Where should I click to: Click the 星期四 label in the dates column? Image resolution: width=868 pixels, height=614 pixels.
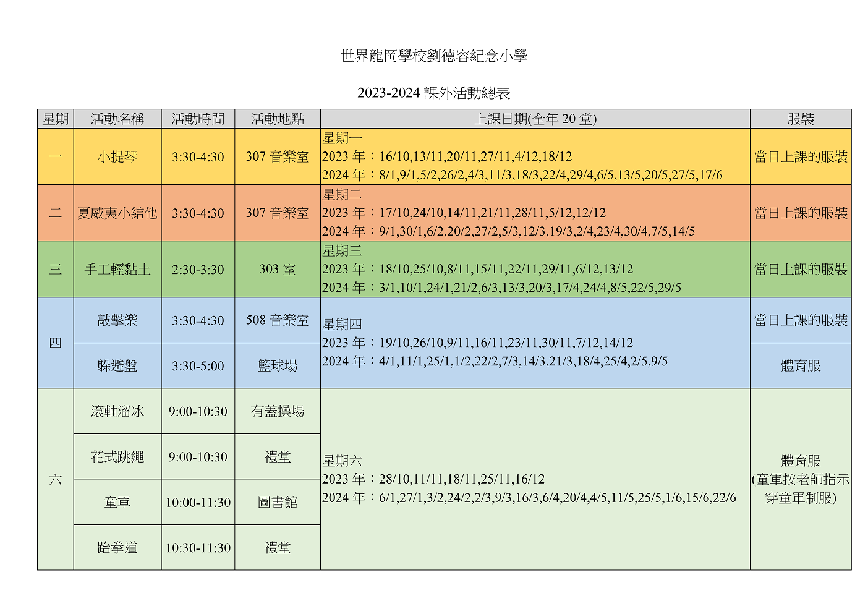[x=343, y=324]
